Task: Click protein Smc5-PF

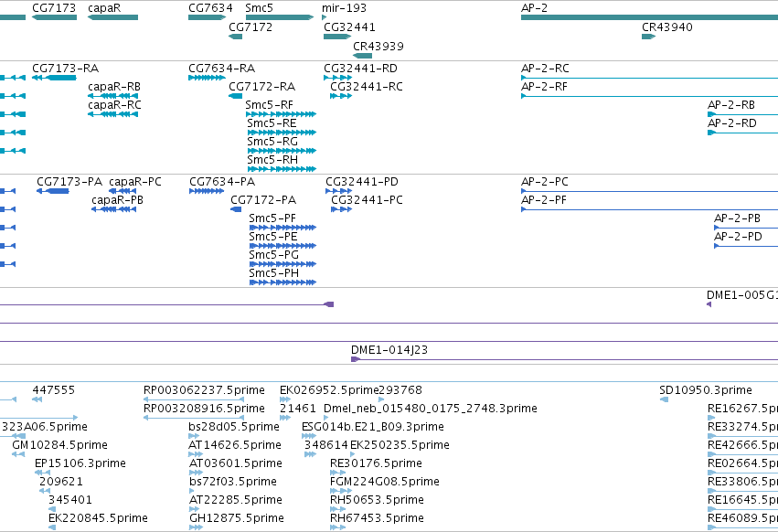Action: pyautogui.click(x=282, y=228)
